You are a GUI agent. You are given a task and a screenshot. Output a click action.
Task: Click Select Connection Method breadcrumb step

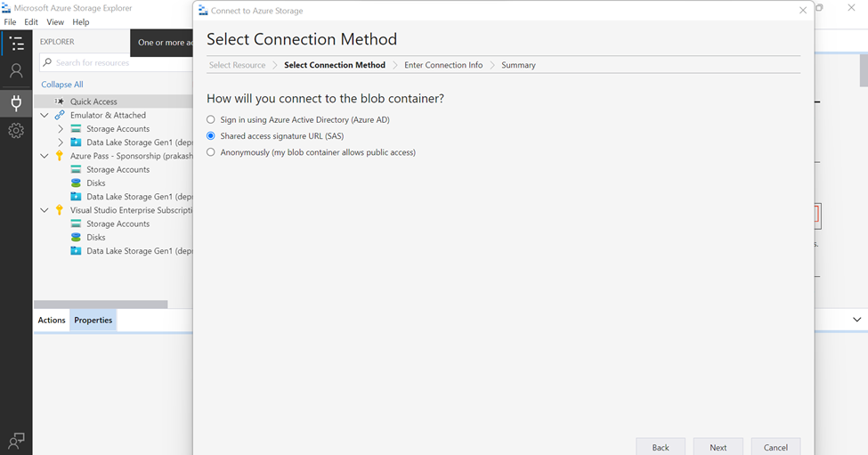pos(335,65)
